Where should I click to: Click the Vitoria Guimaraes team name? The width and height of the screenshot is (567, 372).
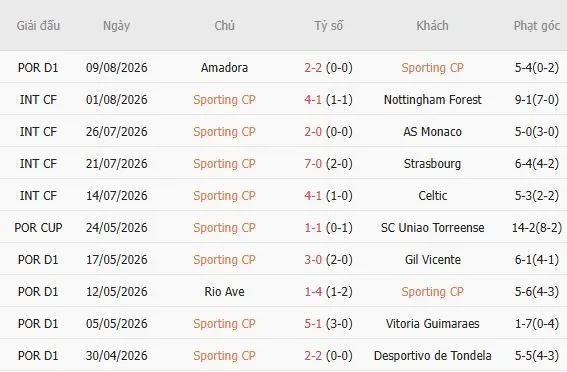(x=432, y=324)
